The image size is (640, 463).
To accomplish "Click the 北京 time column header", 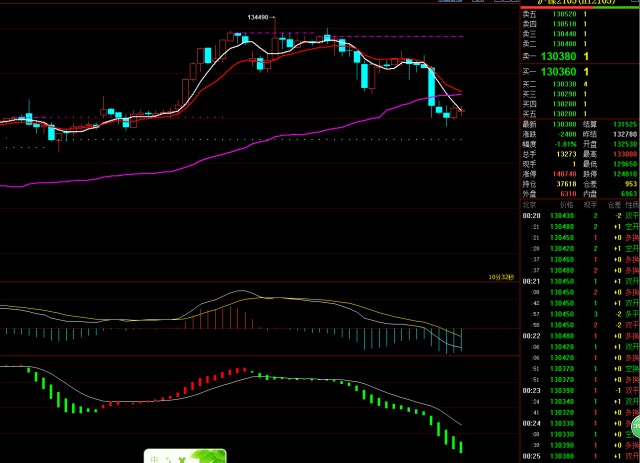I will [x=531, y=203].
